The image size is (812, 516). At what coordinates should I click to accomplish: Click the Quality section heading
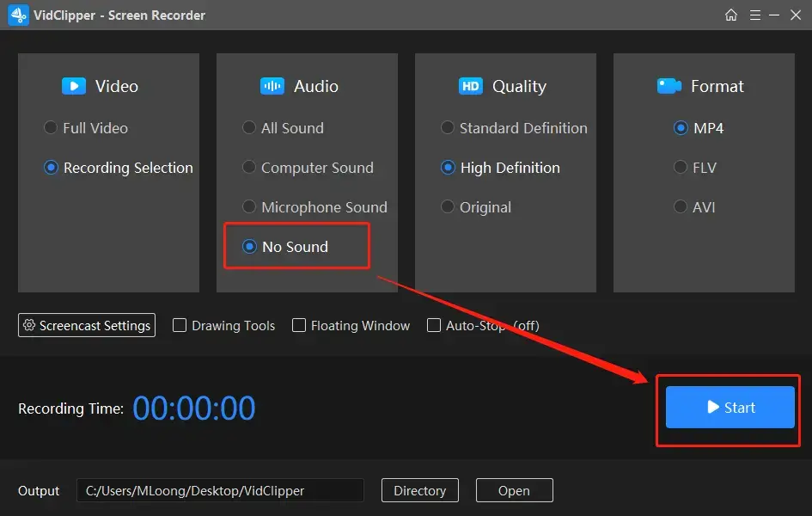pyautogui.click(x=519, y=87)
